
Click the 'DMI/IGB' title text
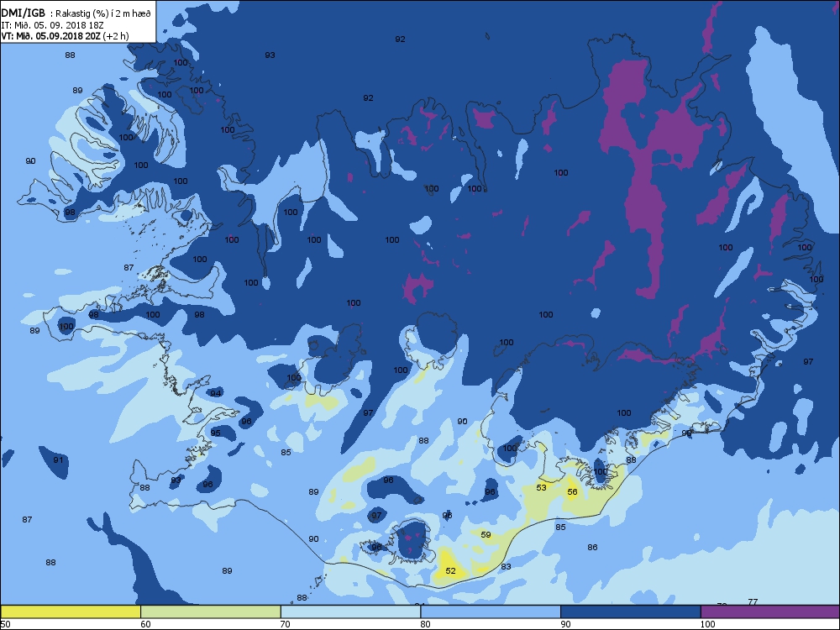click(23, 13)
